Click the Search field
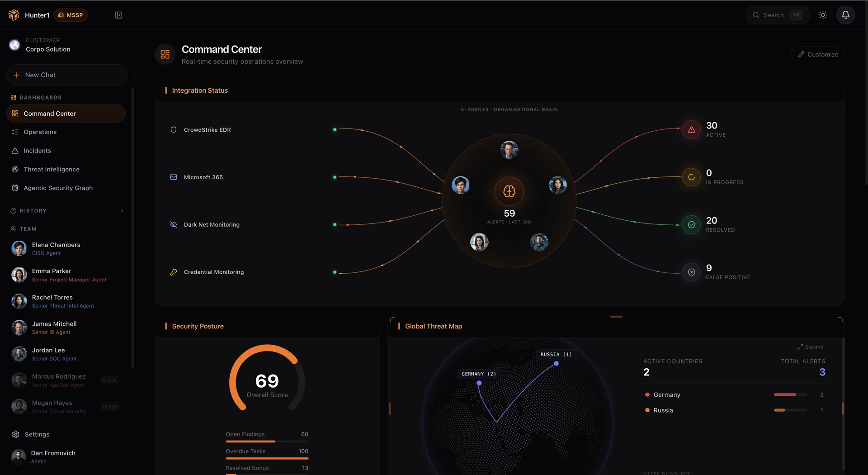 click(x=777, y=15)
